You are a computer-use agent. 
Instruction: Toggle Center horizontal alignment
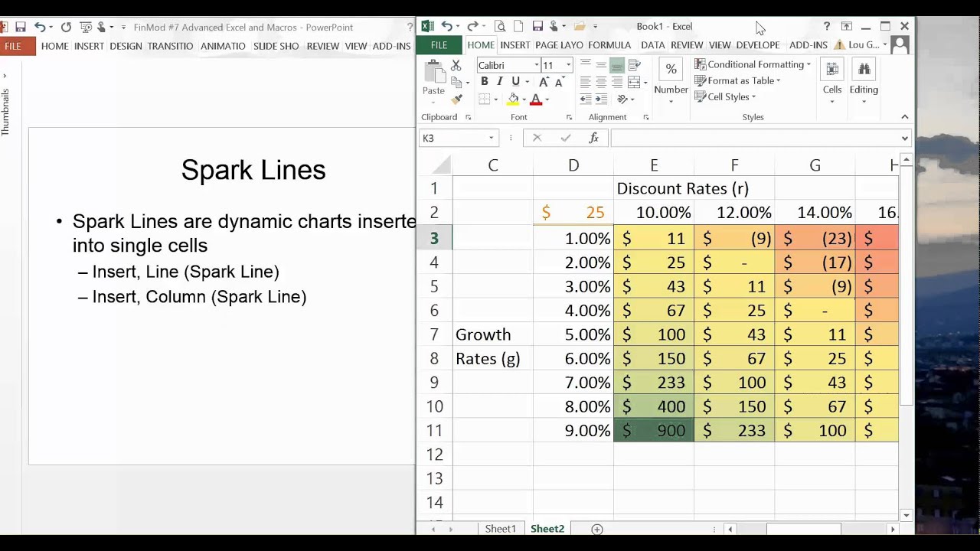pyautogui.click(x=601, y=83)
